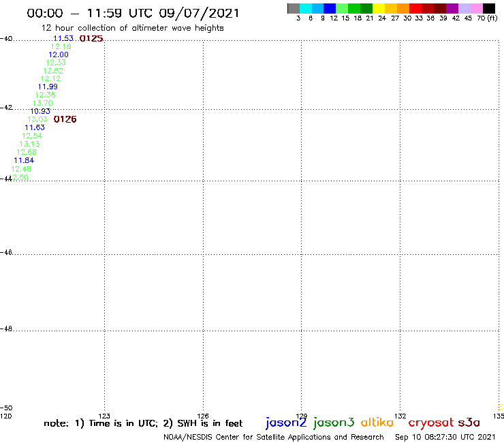Click the time marker 0125
Viewport: 504px width, 443px height.
[x=91, y=39]
